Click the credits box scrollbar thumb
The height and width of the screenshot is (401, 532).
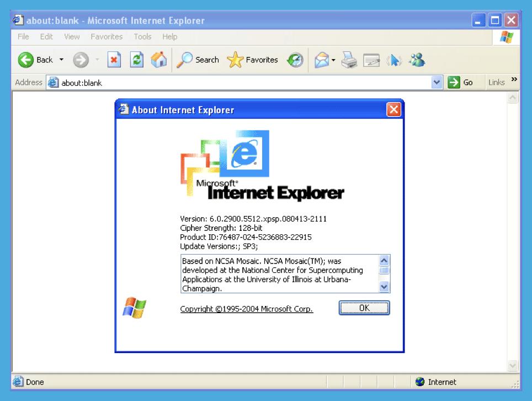coord(384,270)
